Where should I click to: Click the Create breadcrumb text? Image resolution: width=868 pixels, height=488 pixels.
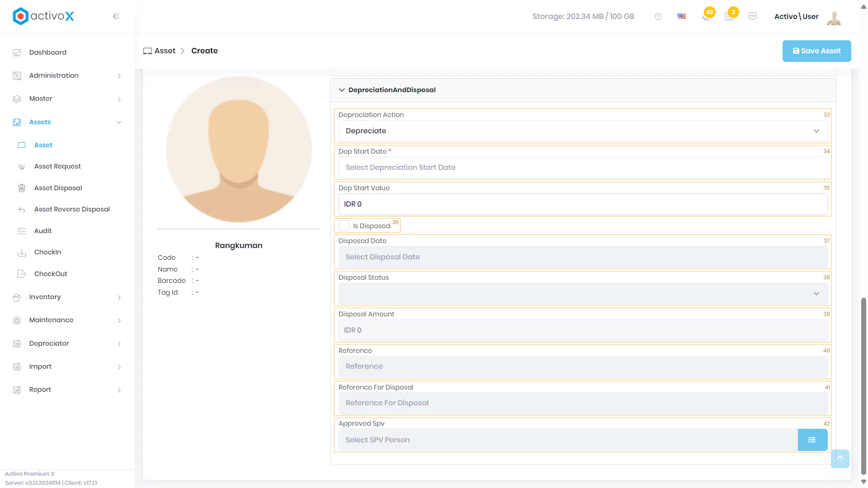(204, 51)
